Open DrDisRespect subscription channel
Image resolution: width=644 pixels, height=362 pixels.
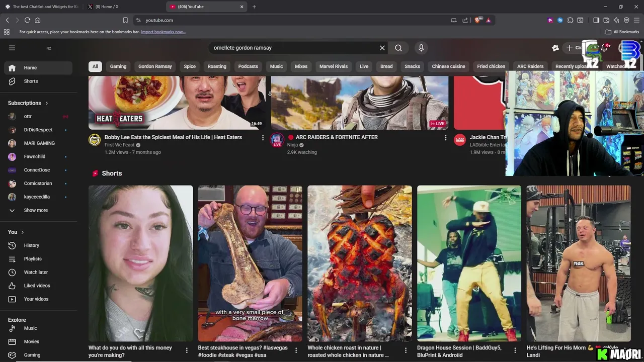(x=38, y=130)
